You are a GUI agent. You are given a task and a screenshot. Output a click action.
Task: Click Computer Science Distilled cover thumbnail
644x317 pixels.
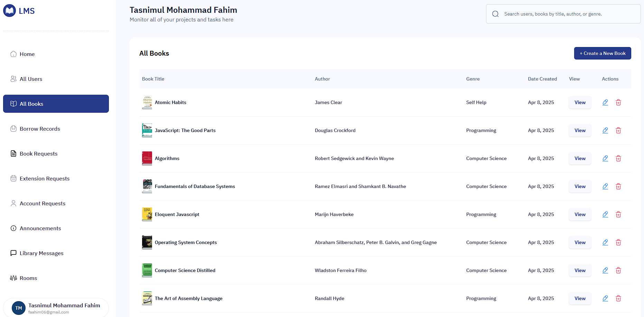147,270
